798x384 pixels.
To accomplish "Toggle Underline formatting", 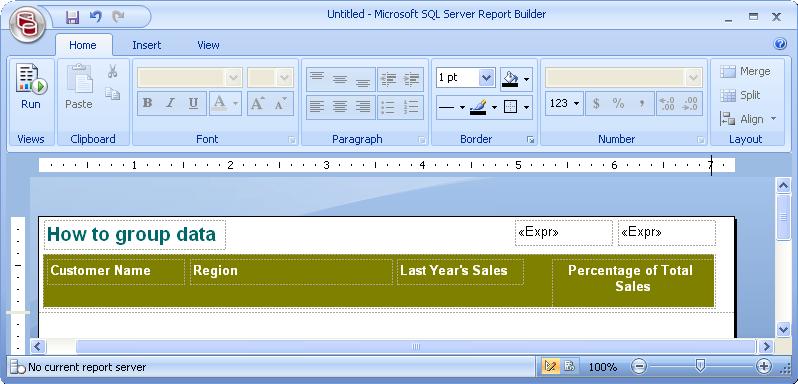I will tap(193, 103).
